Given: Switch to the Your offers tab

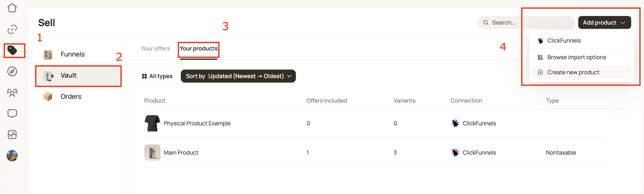Looking at the screenshot, I should click(156, 49).
